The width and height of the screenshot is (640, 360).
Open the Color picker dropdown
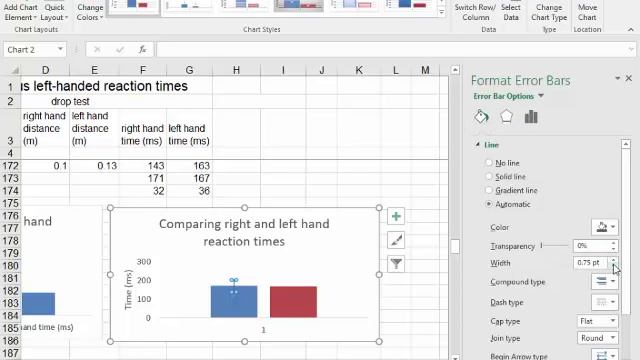pyautogui.click(x=605, y=227)
